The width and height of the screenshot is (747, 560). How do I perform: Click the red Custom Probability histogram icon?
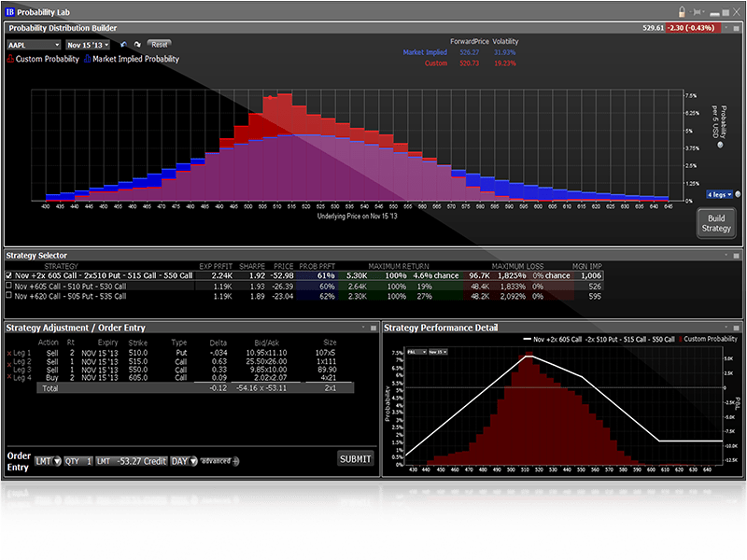[10, 59]
